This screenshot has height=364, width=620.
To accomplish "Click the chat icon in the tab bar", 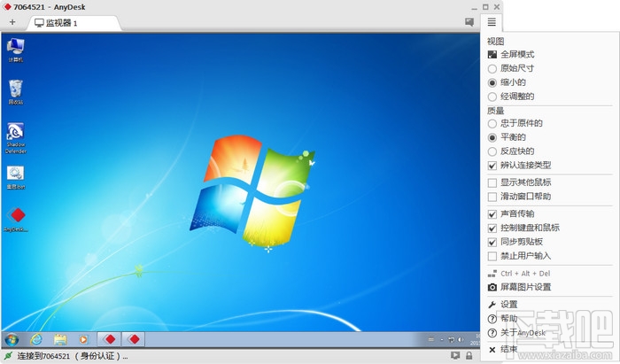I will click(469, 22).
